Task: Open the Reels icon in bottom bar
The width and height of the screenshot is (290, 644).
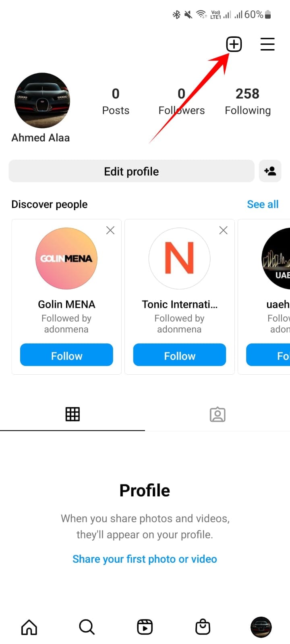Action: [x=145, y=627]
